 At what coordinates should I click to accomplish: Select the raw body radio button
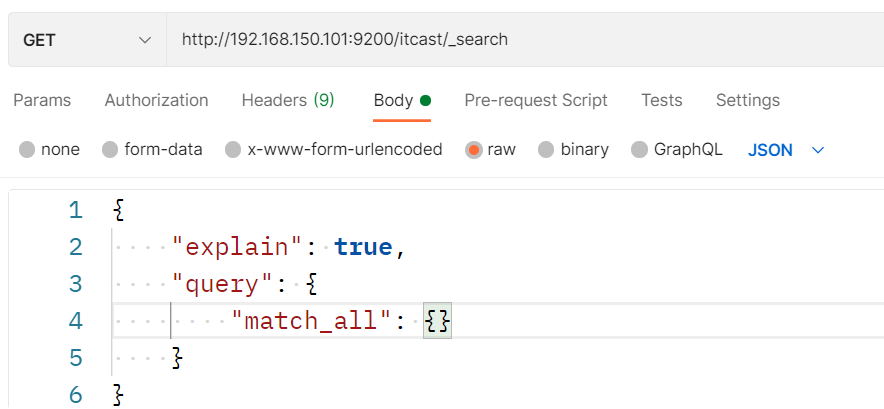[x=474, y=150]
